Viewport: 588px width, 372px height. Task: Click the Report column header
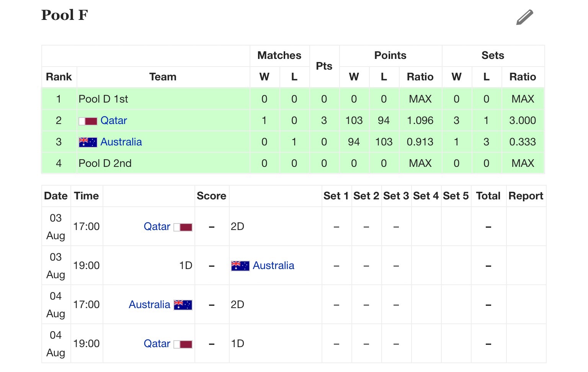click(x=526, y=196)
